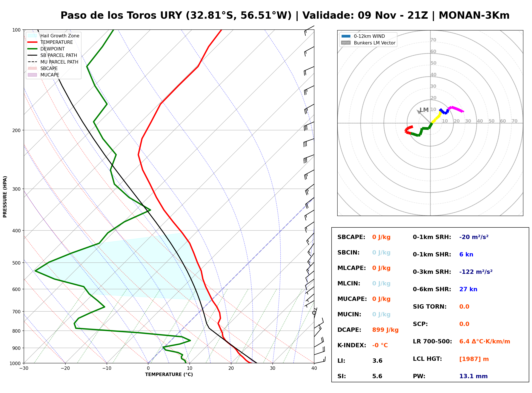
Task: Click the DCAPE 899 J/kg value
Action: pyautogui.click(x=385, y=330)
